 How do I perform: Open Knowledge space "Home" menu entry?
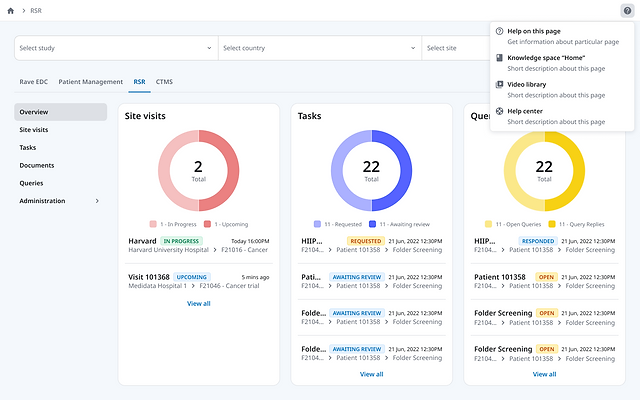[562, 63]
